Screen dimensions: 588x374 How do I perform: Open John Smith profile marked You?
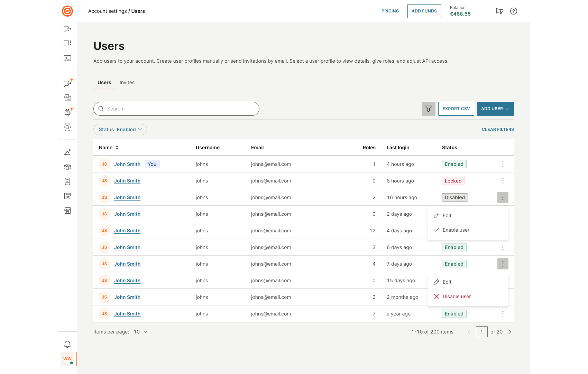[127, 164]
